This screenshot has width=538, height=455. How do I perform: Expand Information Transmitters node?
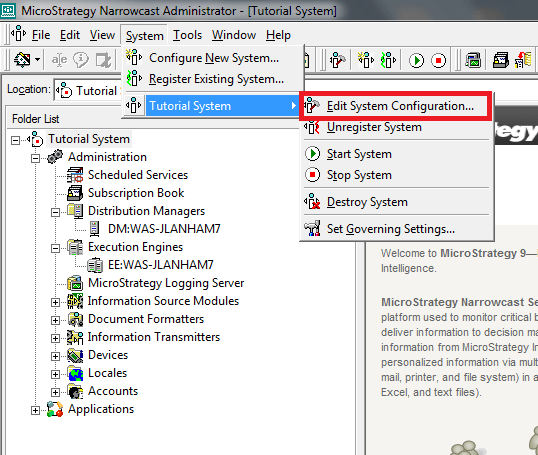(x=55, y=338)
